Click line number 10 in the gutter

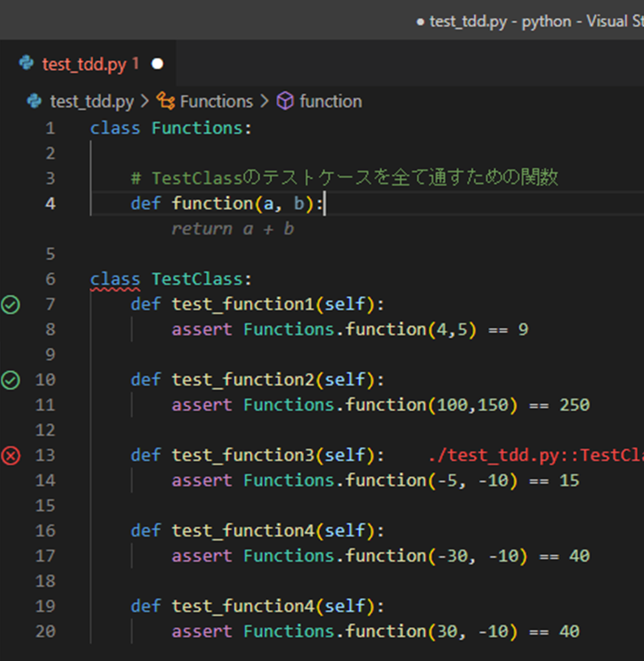click(x=46, y=380)
